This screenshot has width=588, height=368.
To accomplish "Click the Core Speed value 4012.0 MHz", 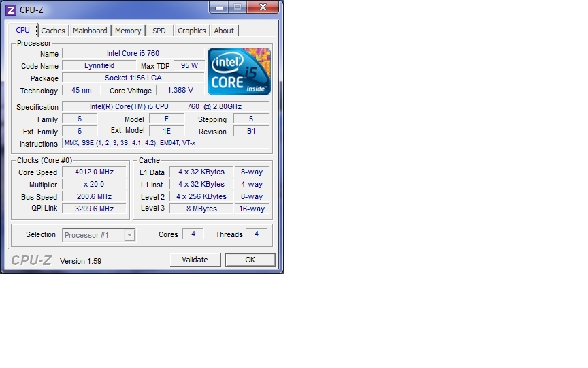I will 94,172.
